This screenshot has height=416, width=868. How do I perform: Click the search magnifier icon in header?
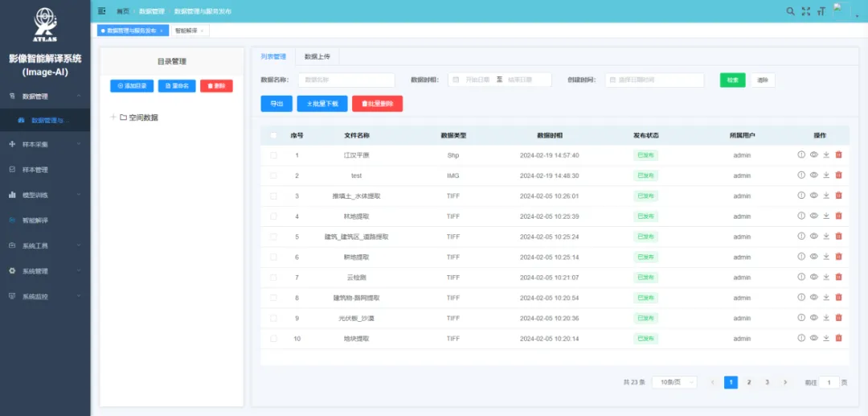pyautogui.click(x=790, y=11)
